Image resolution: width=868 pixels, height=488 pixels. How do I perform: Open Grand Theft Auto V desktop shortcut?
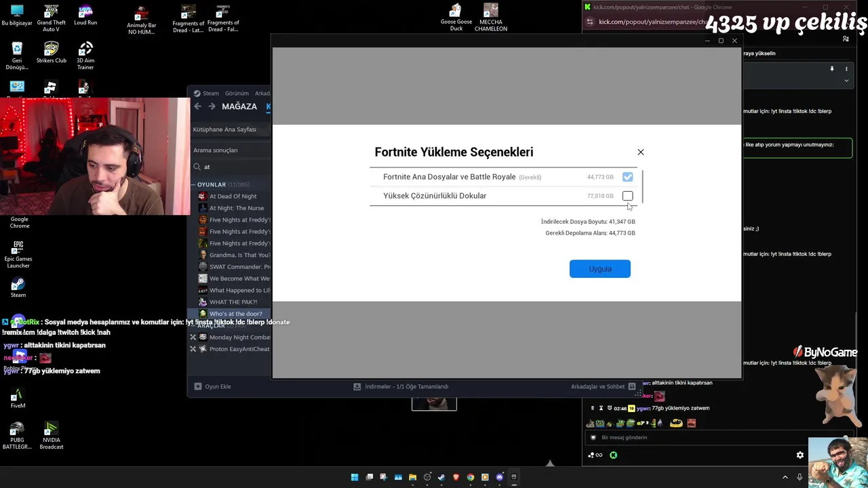tap(51, 17)
